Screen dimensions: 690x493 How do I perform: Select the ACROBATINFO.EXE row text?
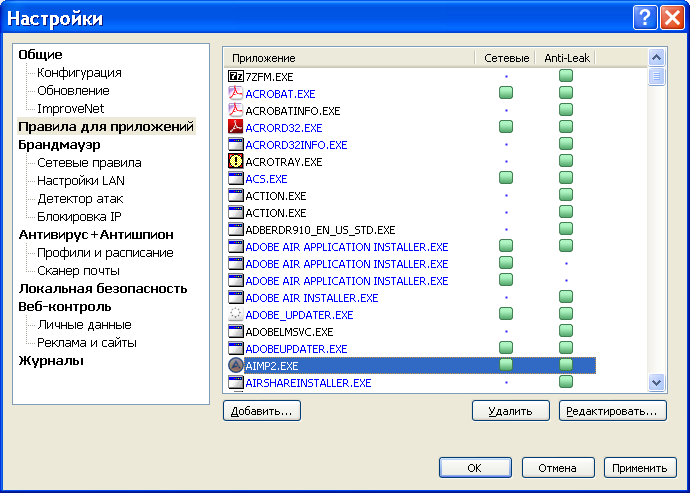click(293, 111)
